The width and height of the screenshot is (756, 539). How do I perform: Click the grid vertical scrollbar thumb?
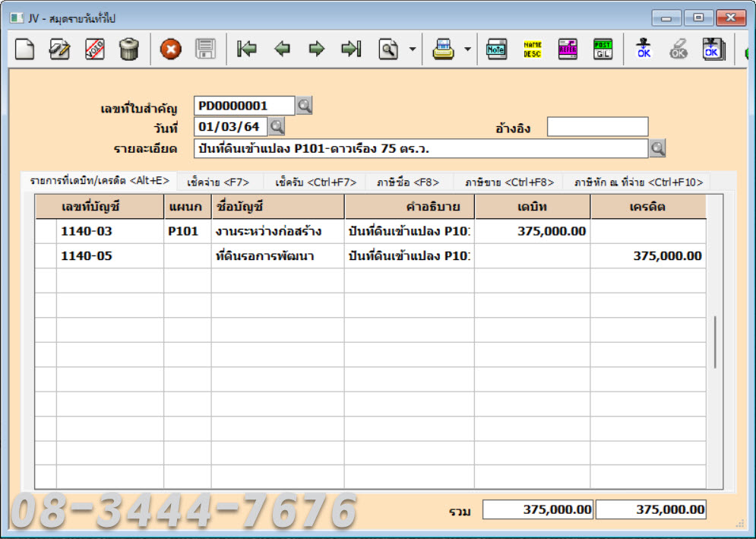(x=715, y=342)
